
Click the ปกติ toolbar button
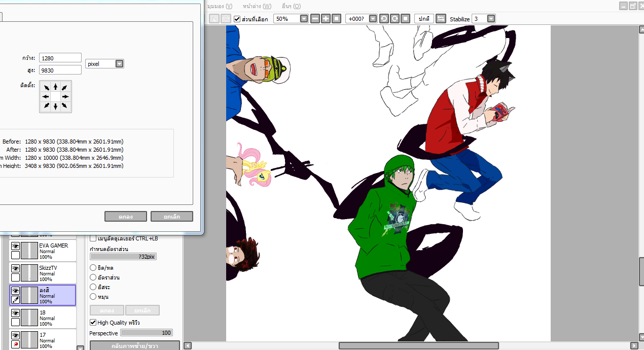click(423, 19)
